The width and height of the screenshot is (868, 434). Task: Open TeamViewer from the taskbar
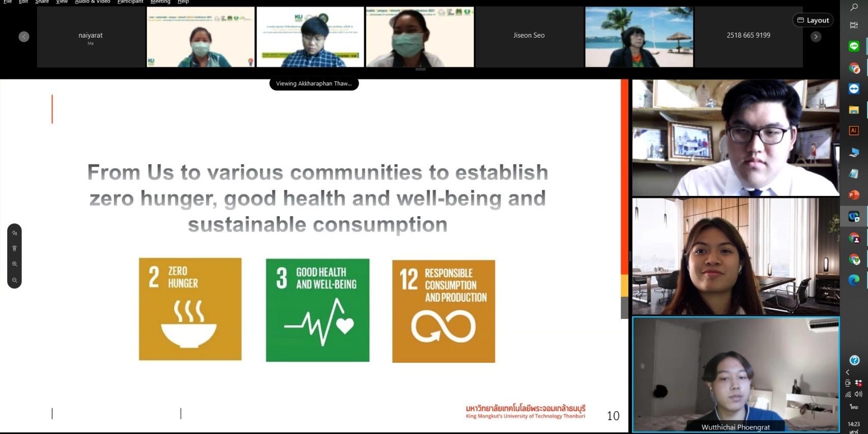pyautogui.click(x=854, y=89)
